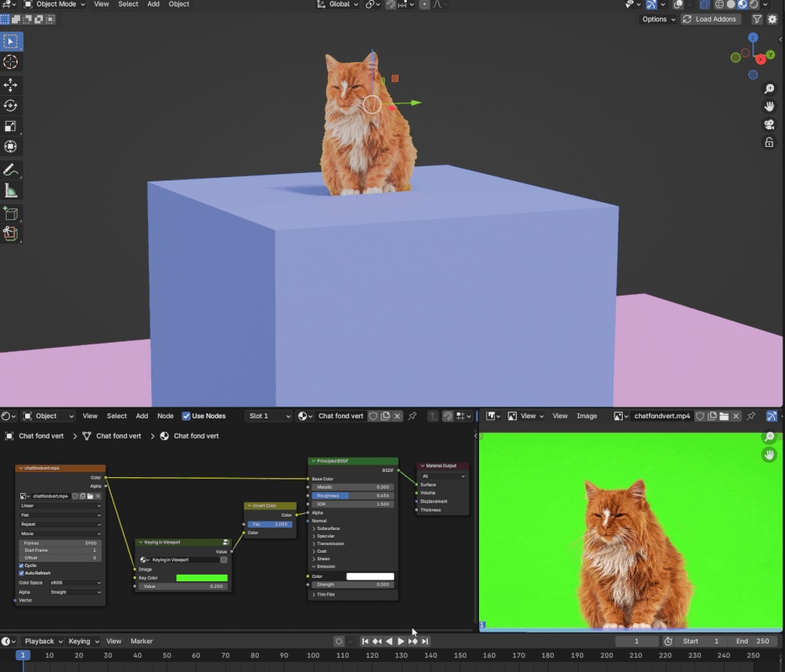Open the Options dropdown
Image resolution: width=785 pixels, height=672 pixels.
(658, 19)
